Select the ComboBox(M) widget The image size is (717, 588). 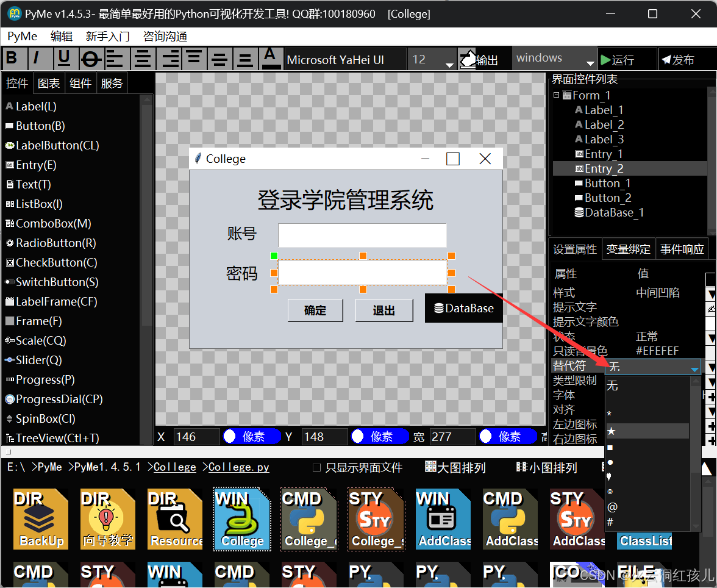pos(49,224)
